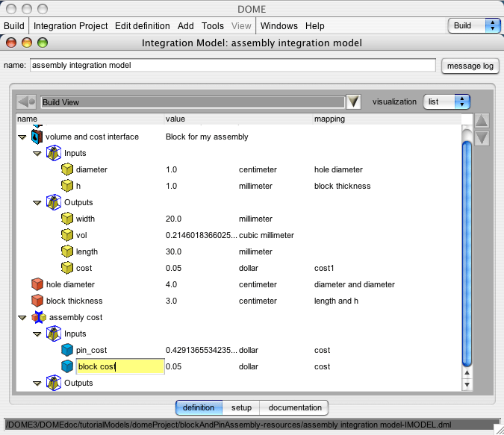The width and height of the screenshot is (504, 435).
Task: Click the Inputs group icon under assembly cost
Action: pyautogui.click(x=53, y=334)
